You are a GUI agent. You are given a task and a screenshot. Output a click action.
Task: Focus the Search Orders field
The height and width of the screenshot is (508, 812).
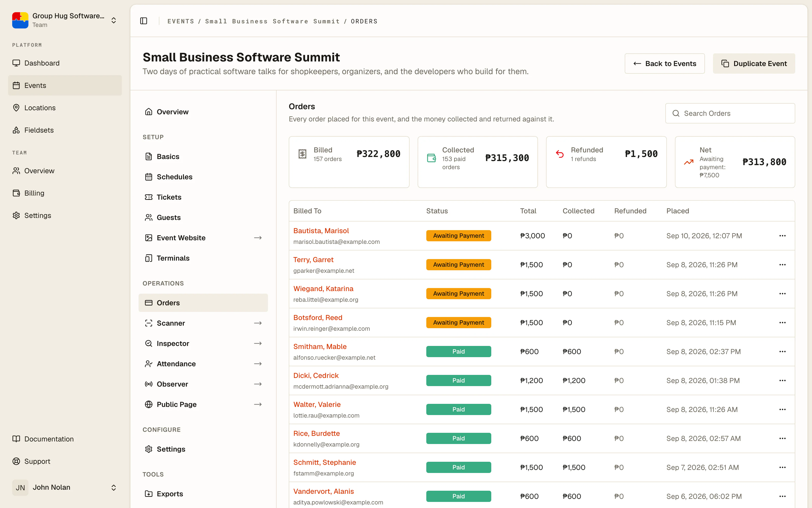(x=730, y=114)
